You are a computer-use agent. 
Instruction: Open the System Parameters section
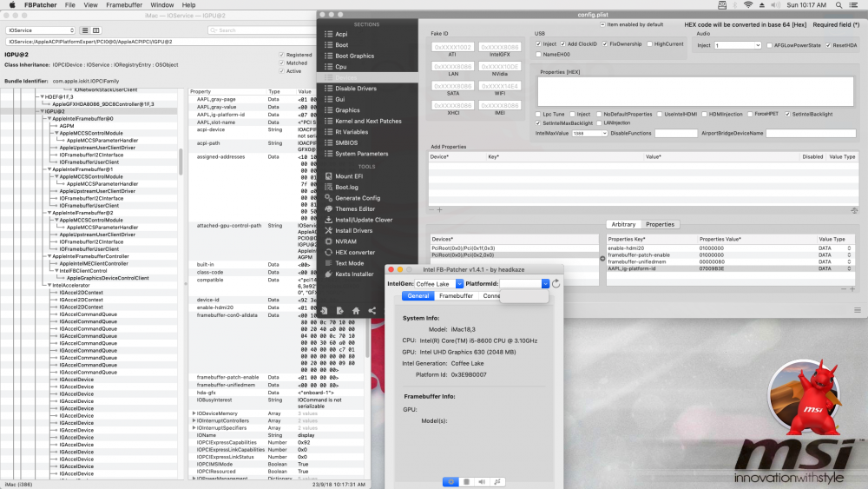(361, 154)
